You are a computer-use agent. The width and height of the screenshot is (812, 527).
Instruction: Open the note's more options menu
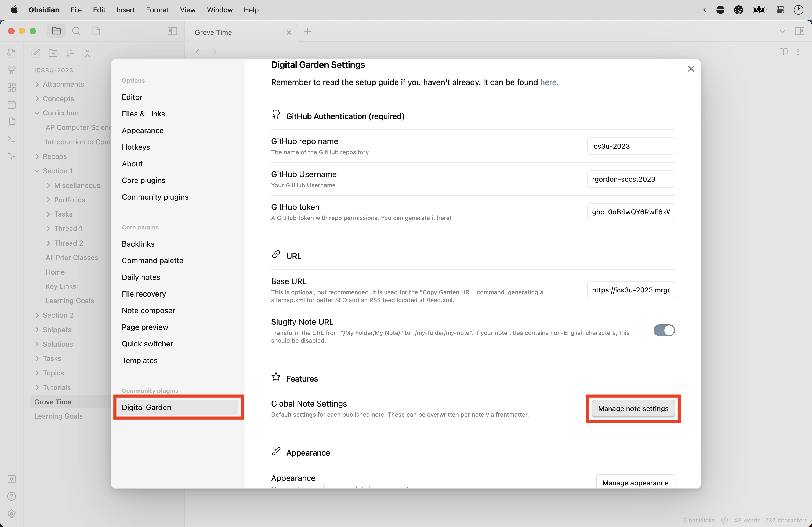coord(798,52)
